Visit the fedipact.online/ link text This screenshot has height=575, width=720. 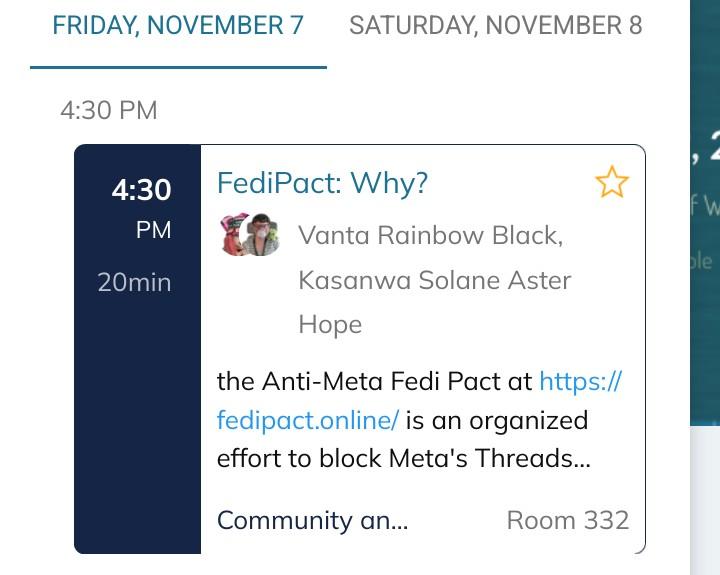[308, 420]
